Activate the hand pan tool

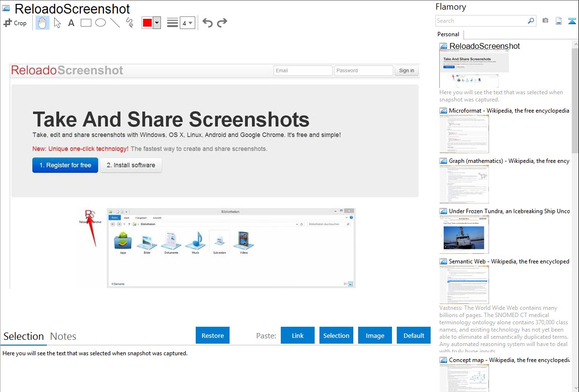coord(43,23)
